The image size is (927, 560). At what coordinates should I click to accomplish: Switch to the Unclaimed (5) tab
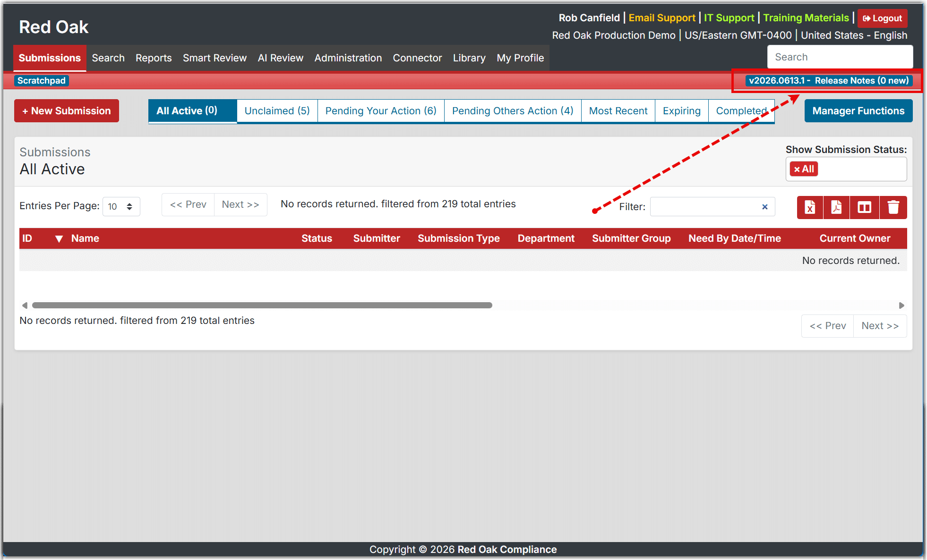tap(277, 111)
